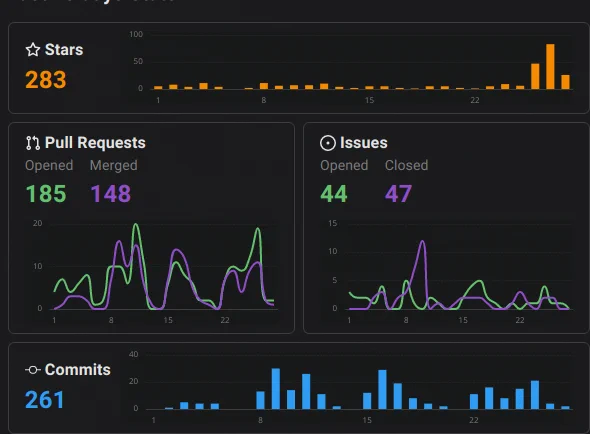Click the 148 merged pull requests value
Image resolution: width=590 pixels, height=434 pixels.
pos(111,194)
